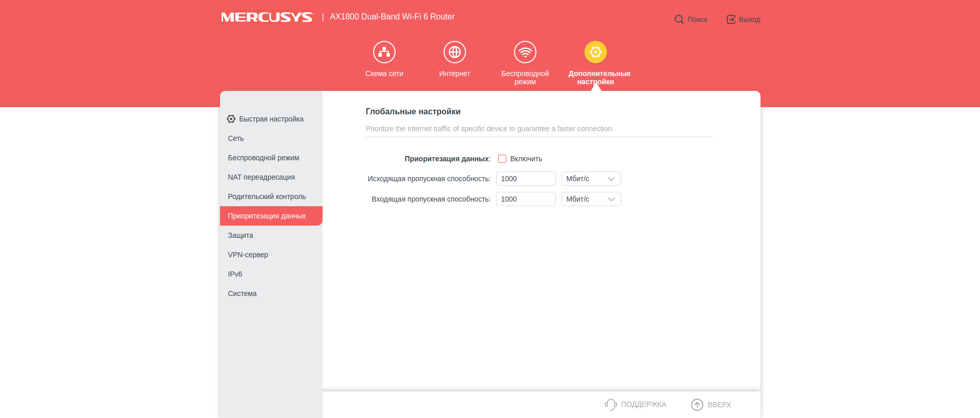Select Родительский контроль in the sidebar

click(266, 196)
